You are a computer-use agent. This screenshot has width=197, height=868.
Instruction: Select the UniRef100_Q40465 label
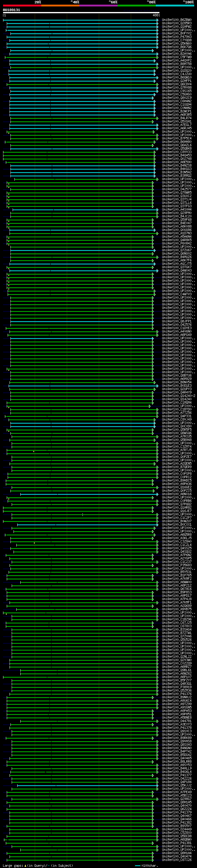(176, 758)
